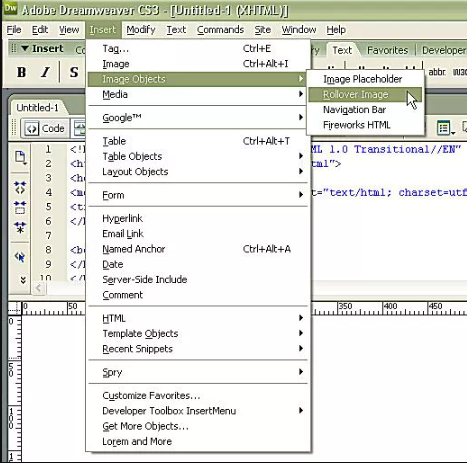Screen dimensions: 467x463
Task: Choose Image from Insert menu
Action: (x=197, y=64)
